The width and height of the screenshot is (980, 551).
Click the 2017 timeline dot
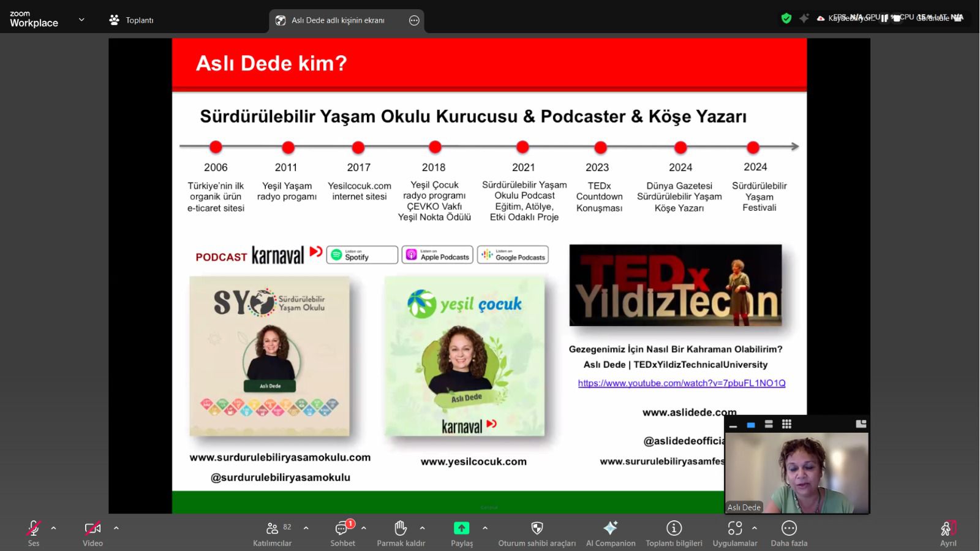[x=358, y=147]
